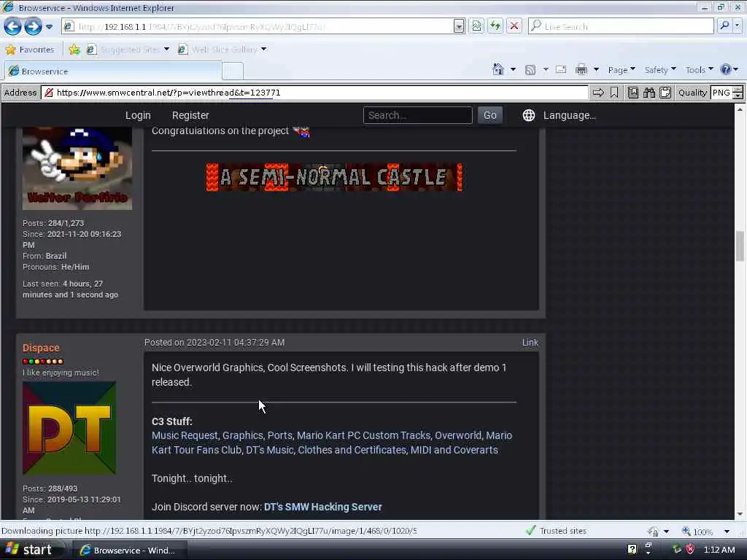Image resolution: width=747 pixels, height=560 pixels.
Task: Click Trusted sites security zone status
Action: [557, 531]
